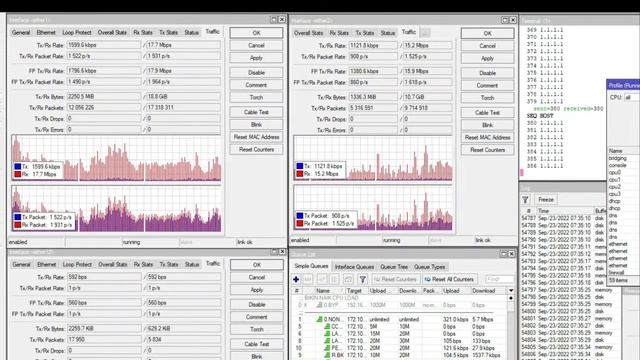This screenshot has height=360, width=640.
Task: Click the more tabs button in 15.2 Mbps window
Action: pyautogui.click(x=425, y=33)
